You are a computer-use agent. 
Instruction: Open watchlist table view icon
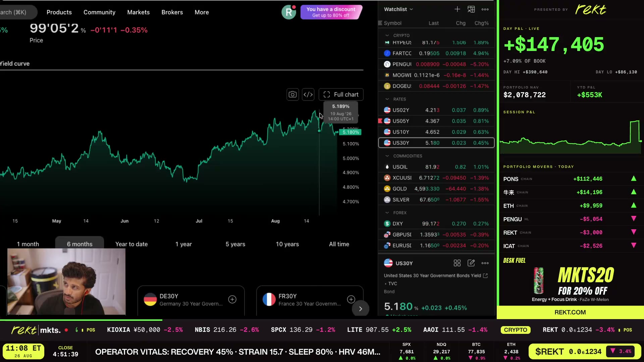point(471,9)
